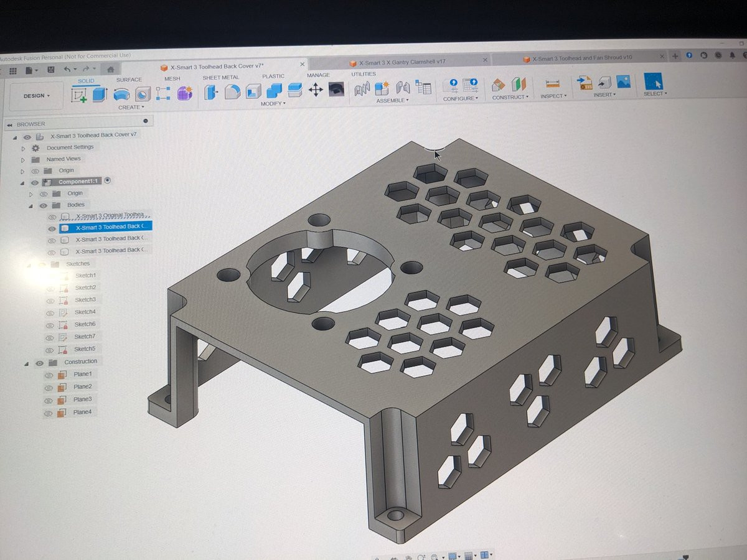The height and width of the screenshot is (560, 747).
Task: Select the Offset Plane construct icon
Action: point(499,85)
